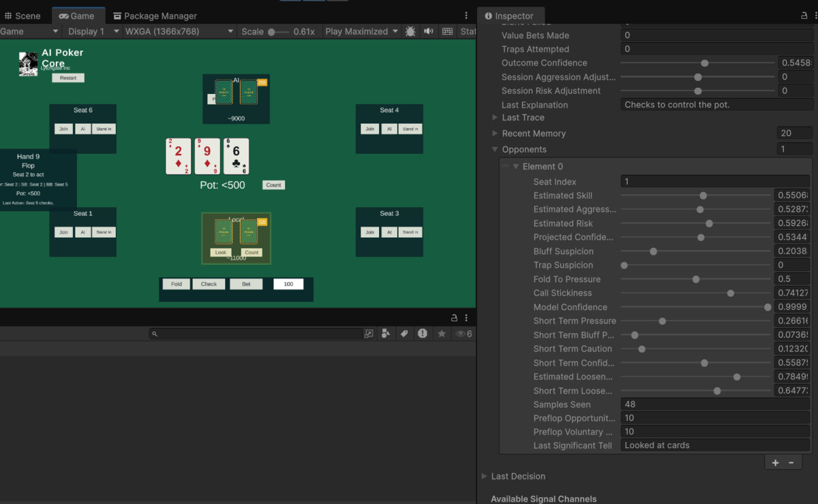Click Count on the Local seat
This screenshot has height=504, width=818.
pos(252,252)
